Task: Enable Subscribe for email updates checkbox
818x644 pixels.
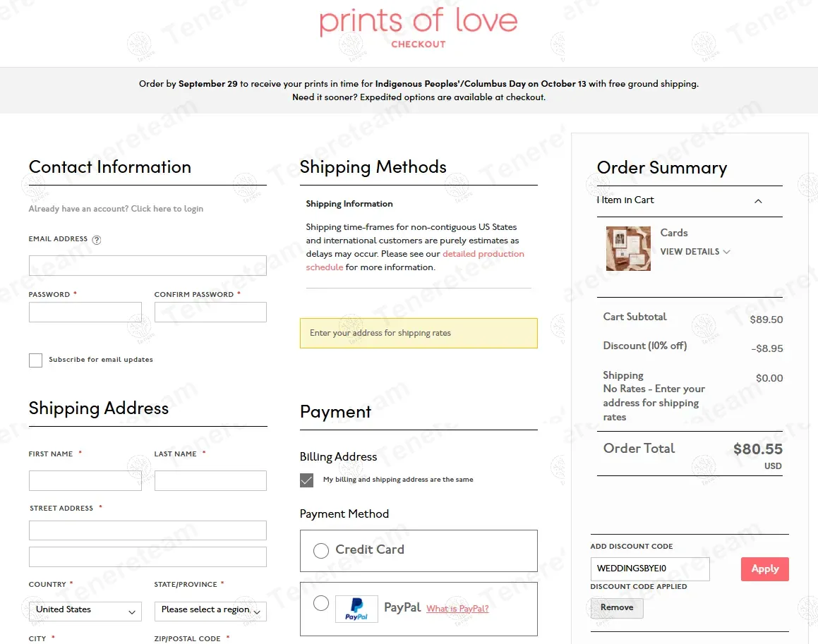Action: 35,360
